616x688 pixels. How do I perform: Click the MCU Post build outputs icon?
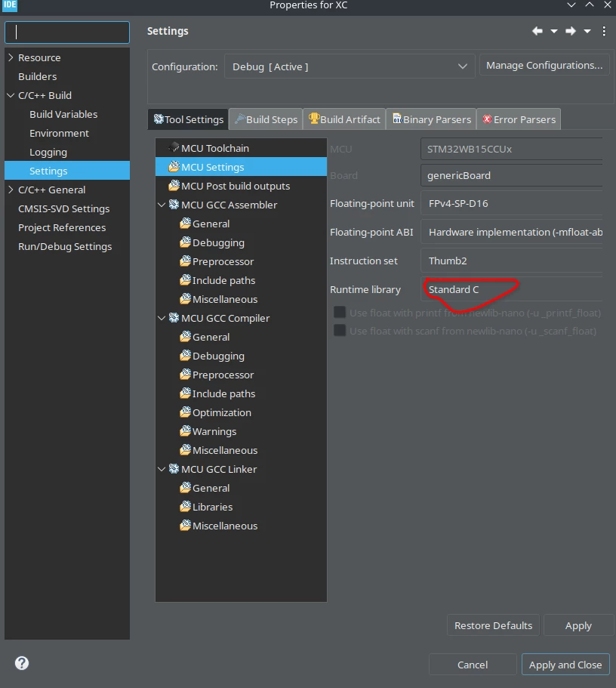[174, 186]
